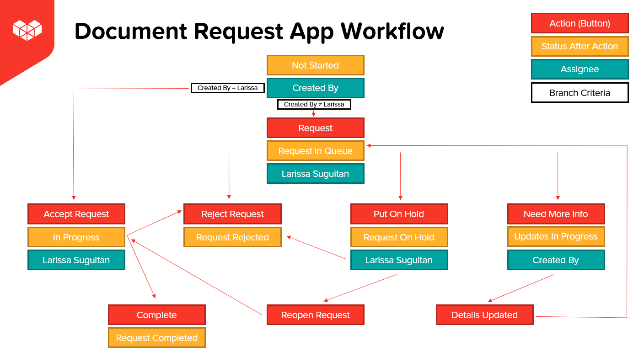Select Larissa Suguitan under Request in Queue
The width and height of the screenshot is (644, 362).
(316, 173)
